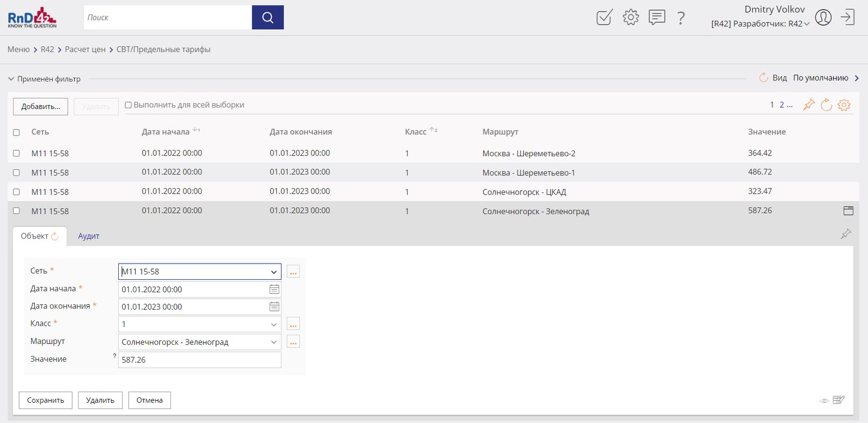Screen dimensions: 868x423
Task: Click the window icon on the selected row
Action: point(848,210)
